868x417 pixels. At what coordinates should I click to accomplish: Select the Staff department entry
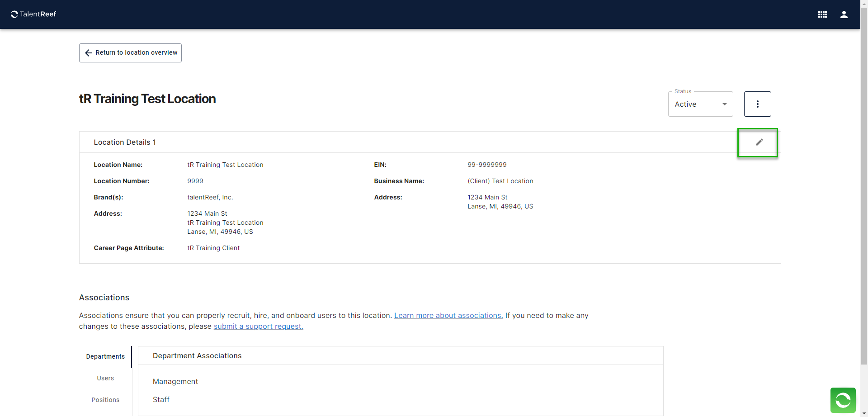(x=161, y=400)
